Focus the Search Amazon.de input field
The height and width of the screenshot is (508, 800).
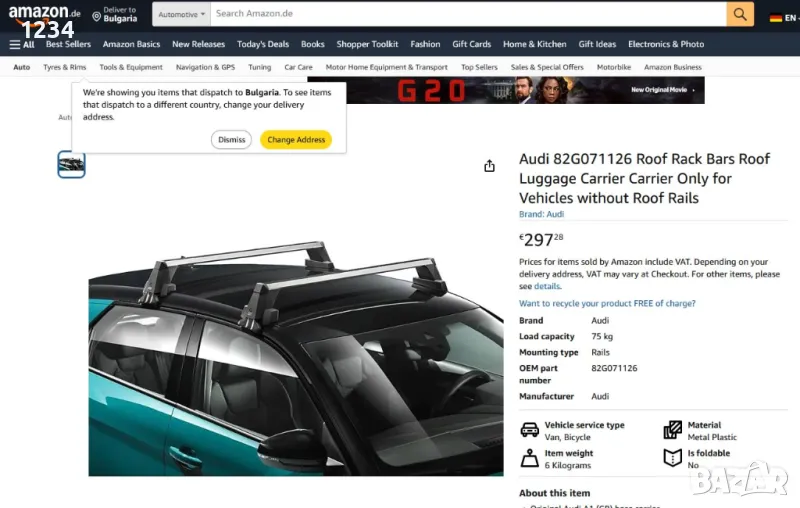(x=468, y=14)
